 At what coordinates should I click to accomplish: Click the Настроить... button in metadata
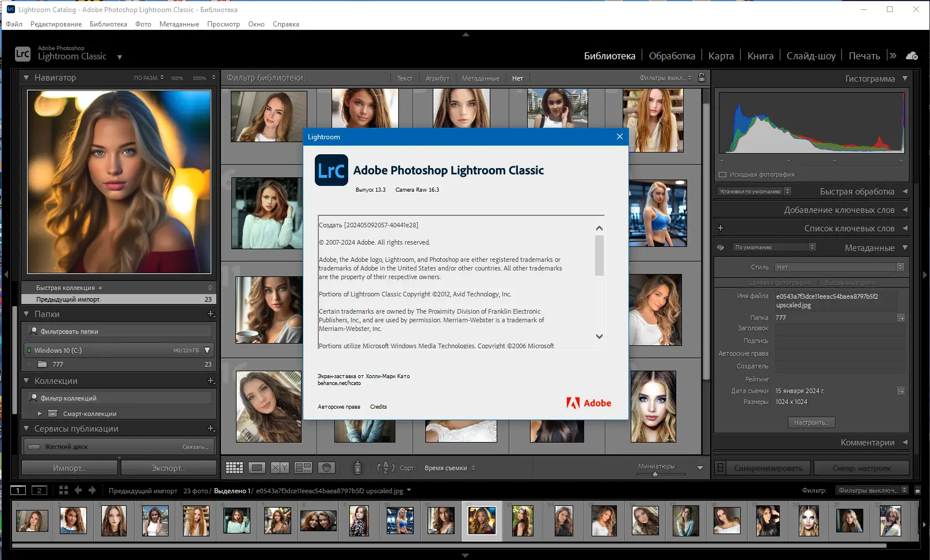click(811, 422)
